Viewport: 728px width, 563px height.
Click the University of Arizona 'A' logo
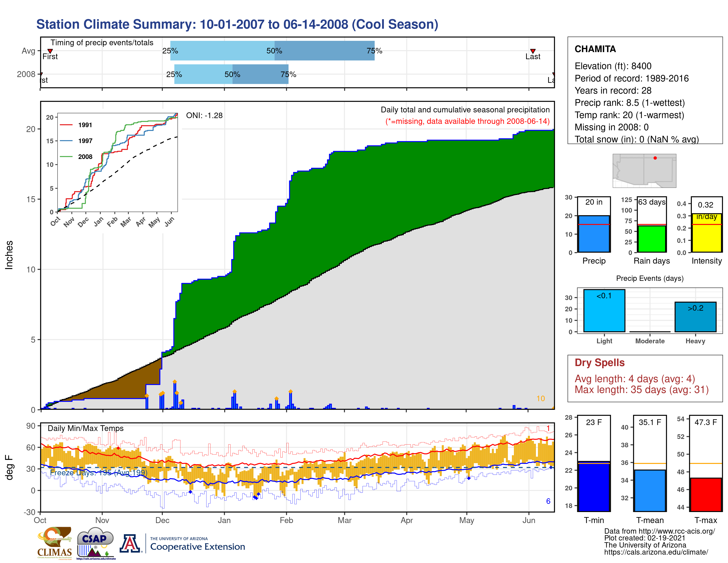click(x=130, y=543)
